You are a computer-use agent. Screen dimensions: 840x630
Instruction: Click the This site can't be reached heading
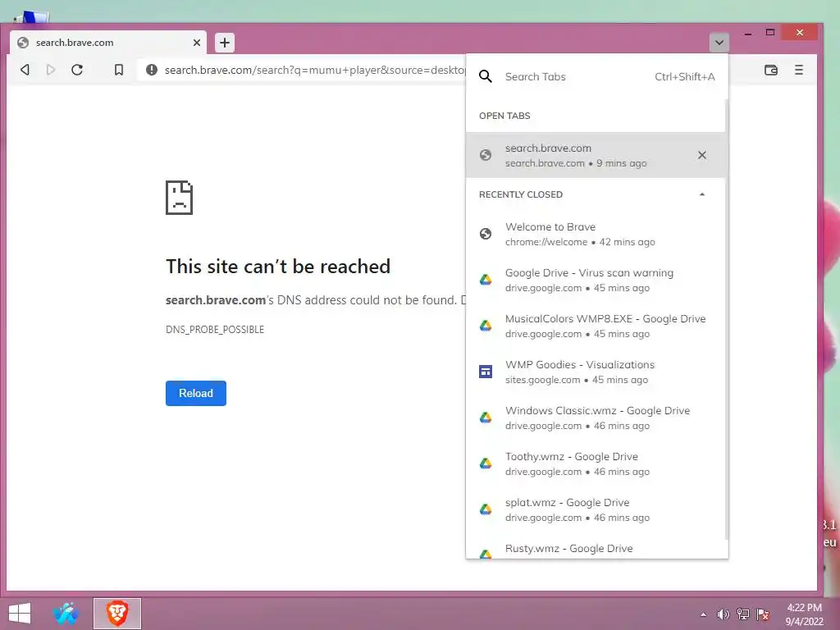[278, 267]
